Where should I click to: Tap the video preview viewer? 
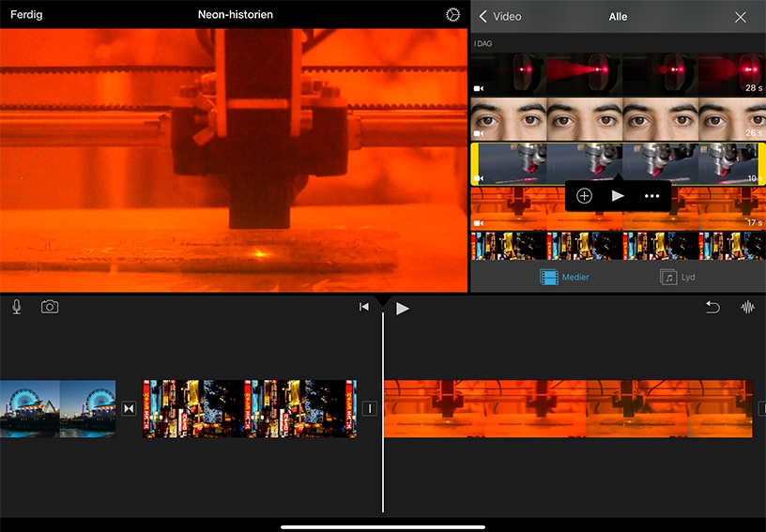tap(234, 160)
